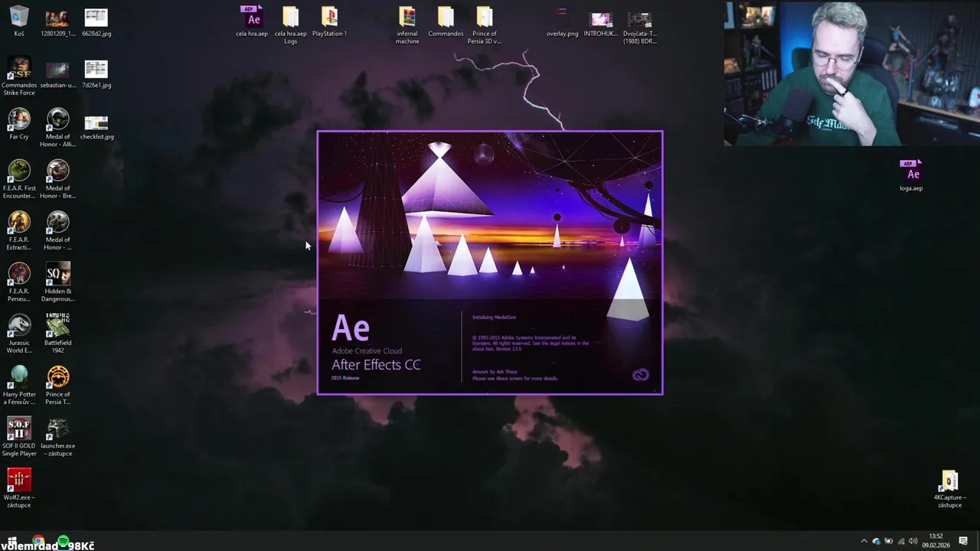Select Medal of Honor - Alli... shortcut
The image size is (980, 551).
[x=57, y=128]
